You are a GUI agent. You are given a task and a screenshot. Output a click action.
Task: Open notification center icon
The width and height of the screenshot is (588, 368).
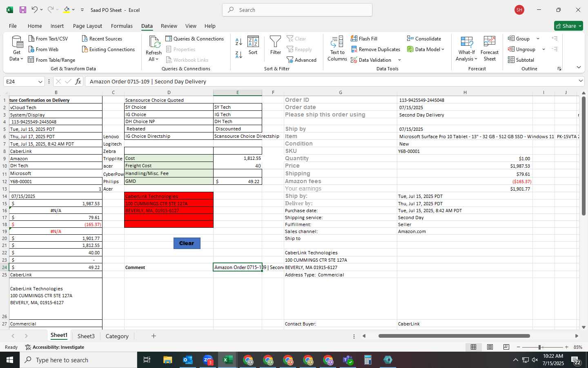(x=576, y=360)
